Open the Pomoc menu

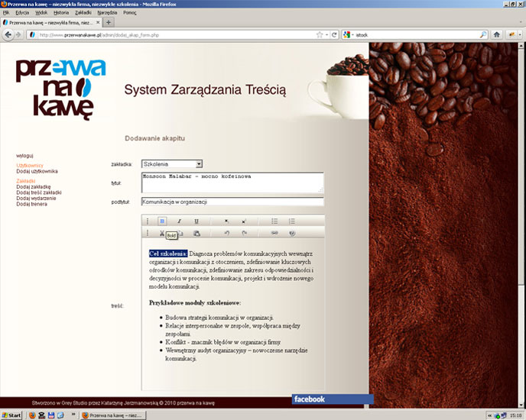coord(130,13)
